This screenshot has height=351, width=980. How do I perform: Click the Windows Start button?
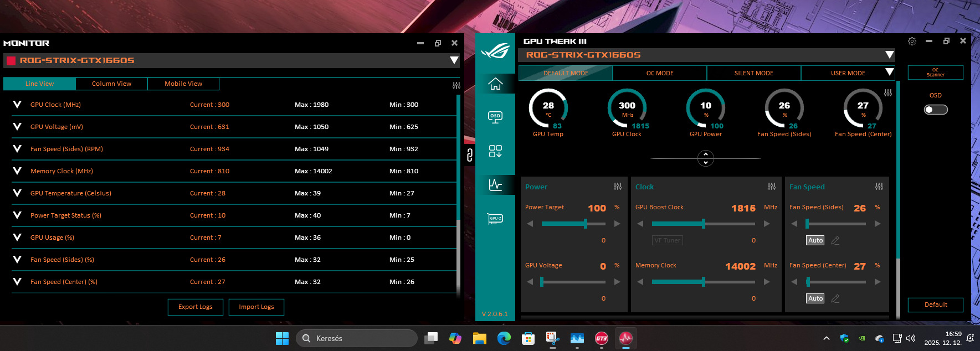pyautogui.click(x=283, y=338)
